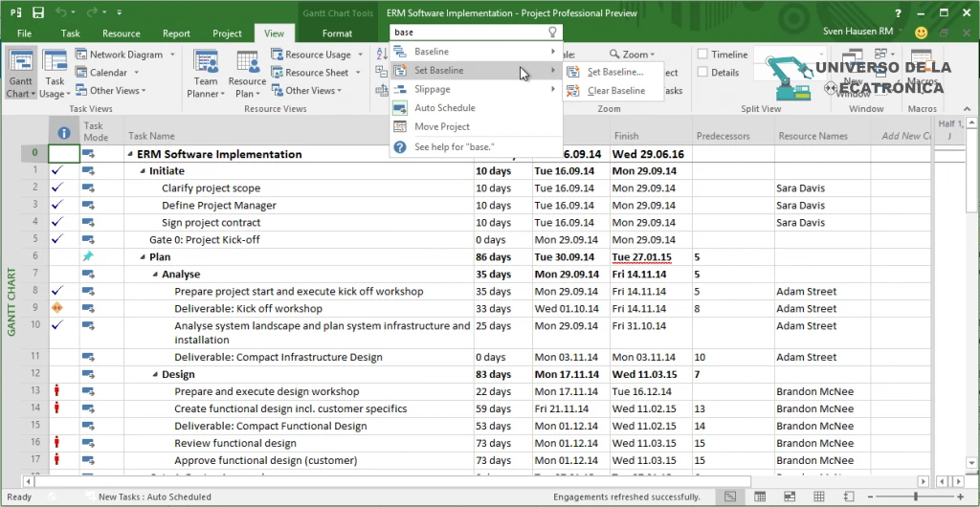Viewport: 980px width, 507px height.
Task: Enable the Timeline checkbox
Action: click(702, 55)
